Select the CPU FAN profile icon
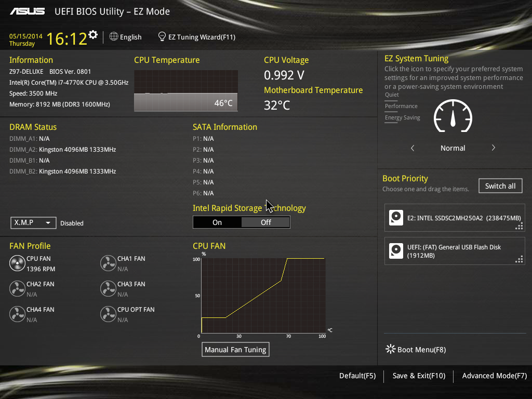 click(x=17, y=263)
